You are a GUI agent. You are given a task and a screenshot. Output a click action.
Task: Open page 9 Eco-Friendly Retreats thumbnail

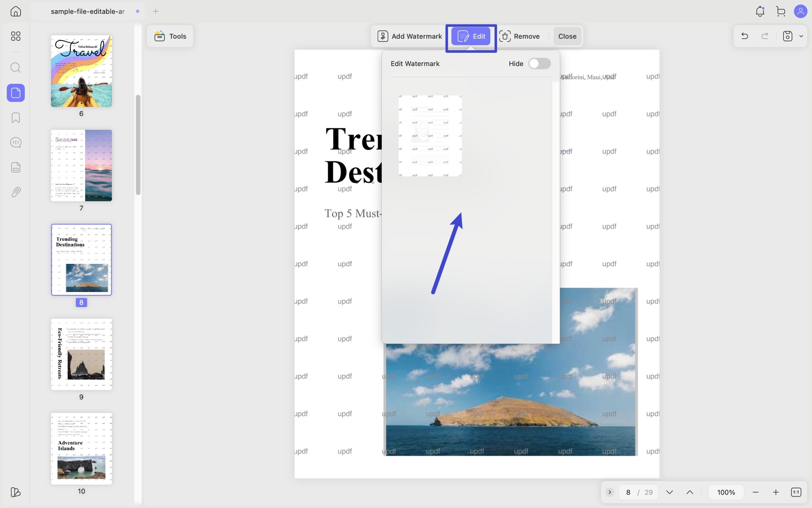coord(82,354)
